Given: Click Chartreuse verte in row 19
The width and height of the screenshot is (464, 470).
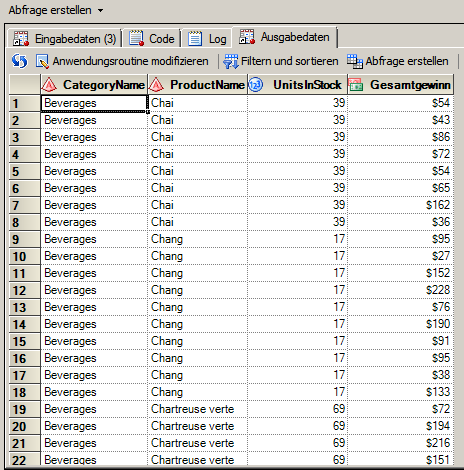Looking at the screenshot, I should [198, 409].
